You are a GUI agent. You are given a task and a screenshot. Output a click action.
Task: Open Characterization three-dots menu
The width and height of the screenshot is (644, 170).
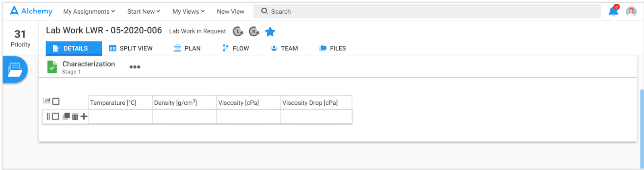click(135, 67)
